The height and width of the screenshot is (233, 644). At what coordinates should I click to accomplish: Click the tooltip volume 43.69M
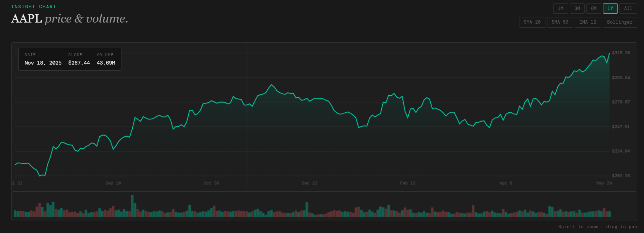coord(106,63)
